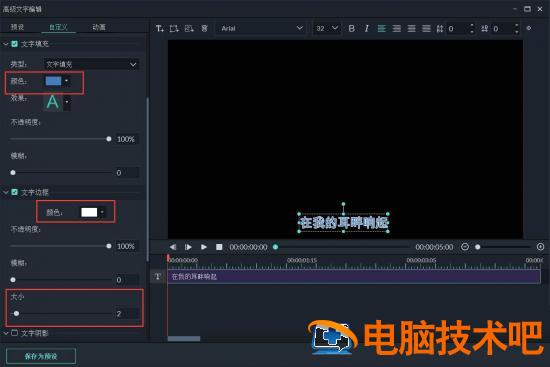Expand the 文字阴影 section

point(6,333)
